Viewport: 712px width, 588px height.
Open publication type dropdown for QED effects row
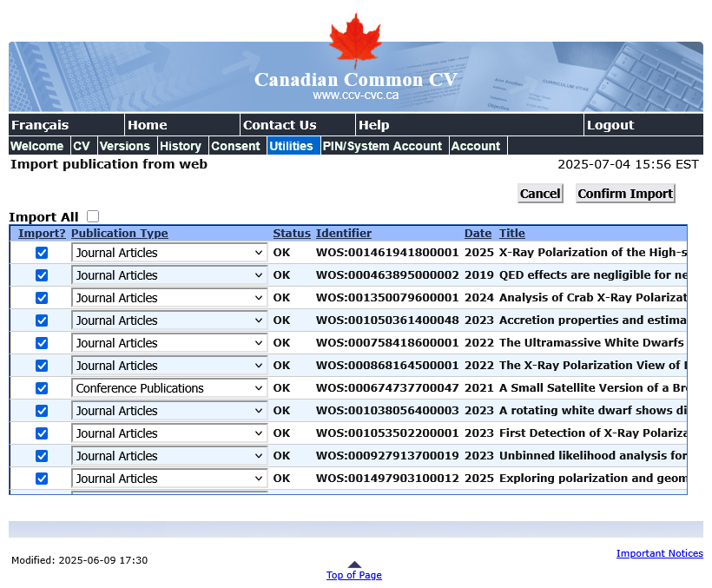(169, 275)
